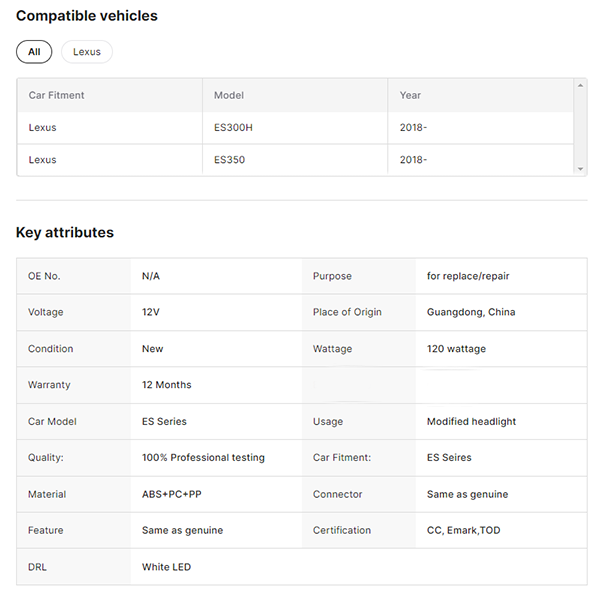
Task: Select the Lexus filter pill
Action: coord(87,52)
